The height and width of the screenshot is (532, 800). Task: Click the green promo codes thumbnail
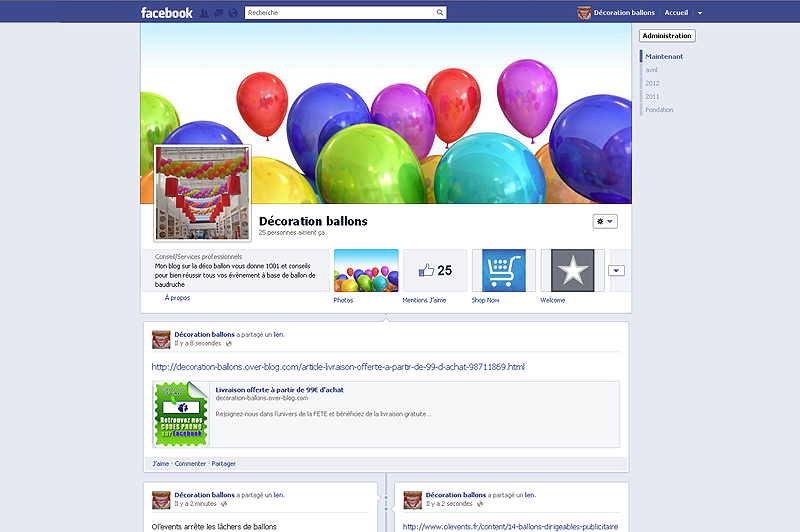(x=181, y=414)
